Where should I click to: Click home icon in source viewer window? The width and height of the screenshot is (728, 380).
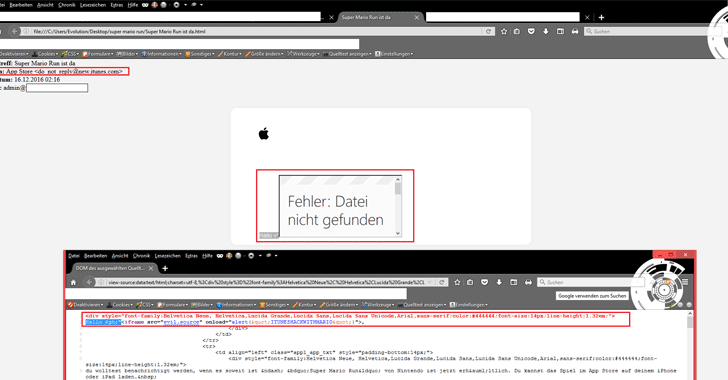point(73,282)
